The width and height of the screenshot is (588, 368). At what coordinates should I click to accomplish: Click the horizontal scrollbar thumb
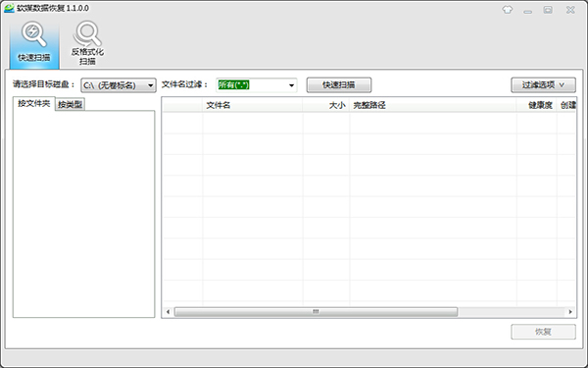pyautogui.click(x=316, y=312)
